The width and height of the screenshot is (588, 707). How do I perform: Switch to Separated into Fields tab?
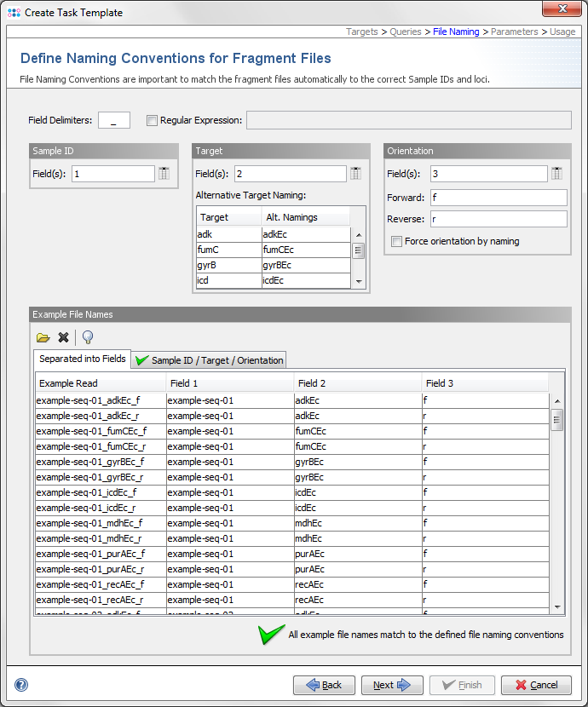(83, 359)
